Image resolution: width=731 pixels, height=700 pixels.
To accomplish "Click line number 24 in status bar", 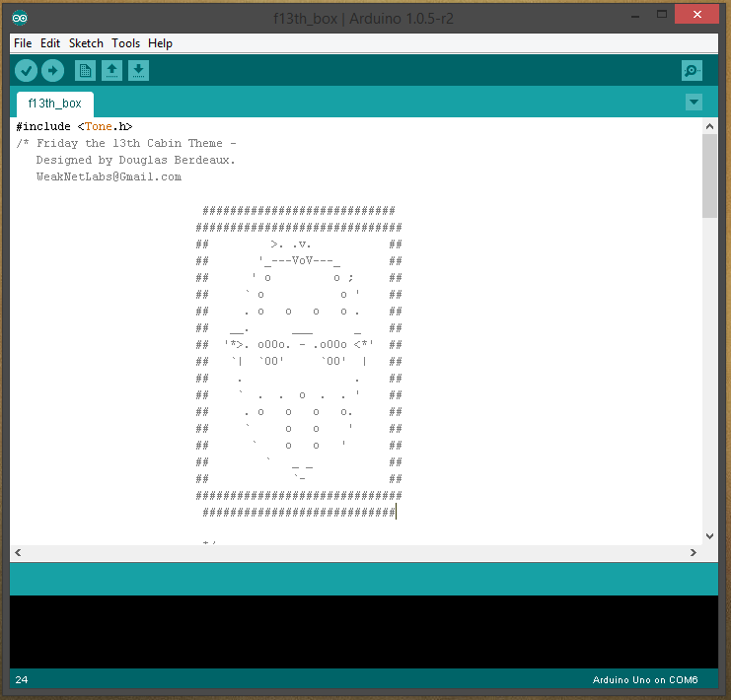I will coord(22,679).
